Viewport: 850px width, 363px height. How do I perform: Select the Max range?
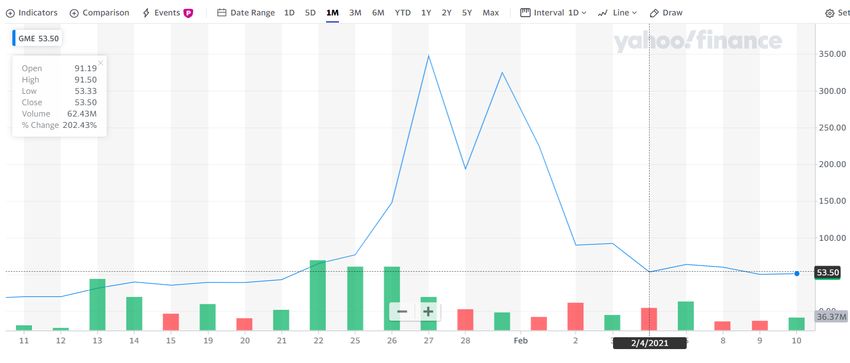click(491, 12)
